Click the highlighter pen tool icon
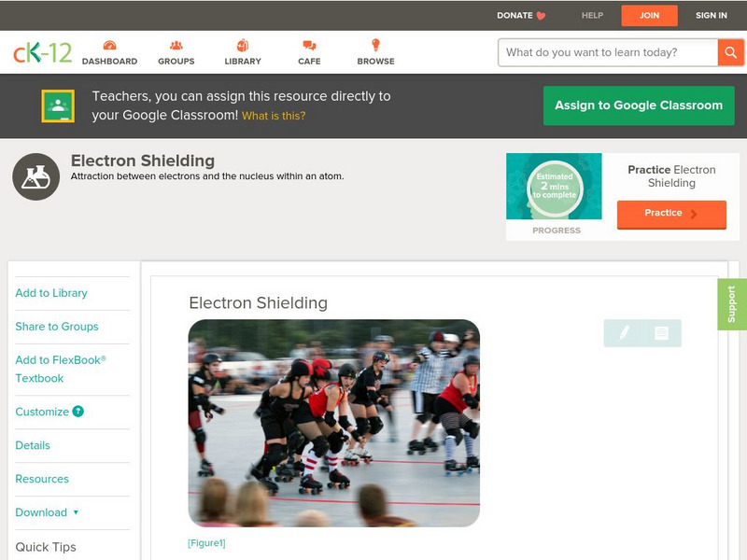Viewport: 747px width, 560px height. (624, 332)
